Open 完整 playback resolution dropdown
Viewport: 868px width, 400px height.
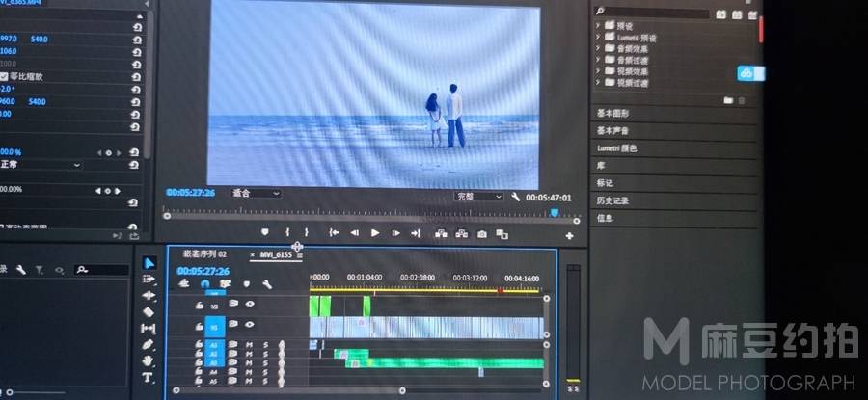coord(478,197)
